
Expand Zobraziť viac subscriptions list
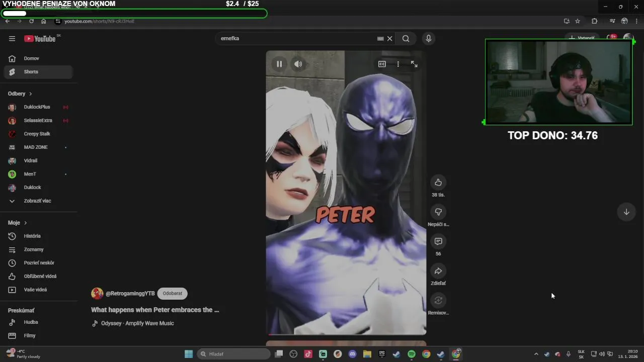(x=38, y=201)
